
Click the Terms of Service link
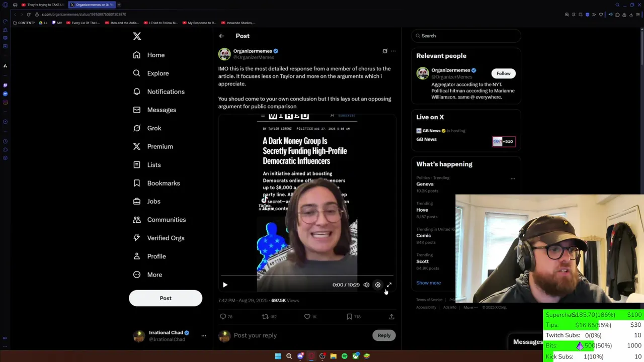pos(429,300)
